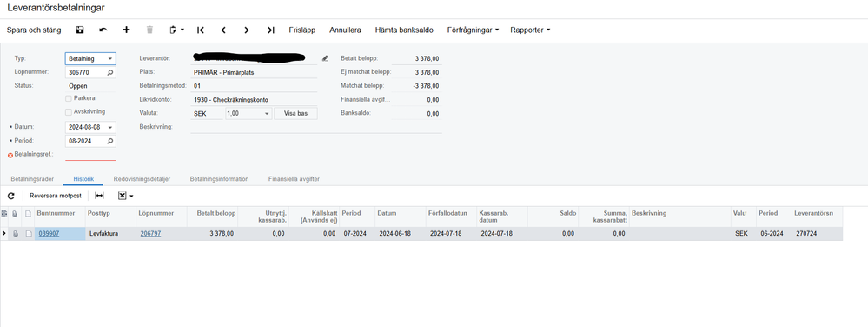Viewport: 868px width, 327px height.
Task: Click the Levfaktura cell in the row
Action: point(111,234)
